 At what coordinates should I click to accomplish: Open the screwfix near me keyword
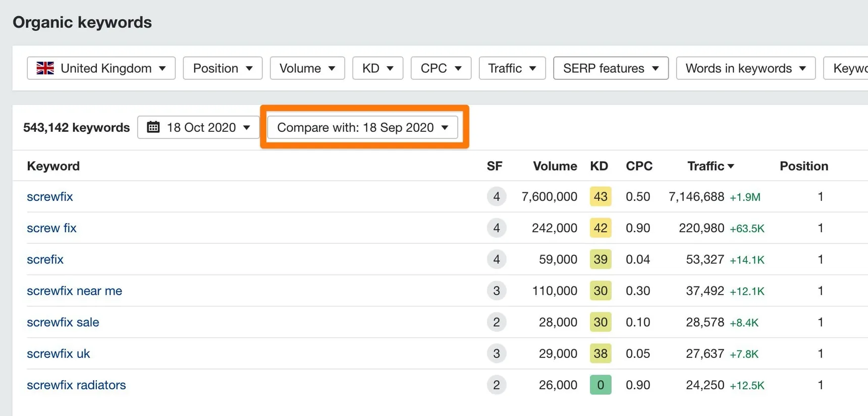click(x=74, y=291)
